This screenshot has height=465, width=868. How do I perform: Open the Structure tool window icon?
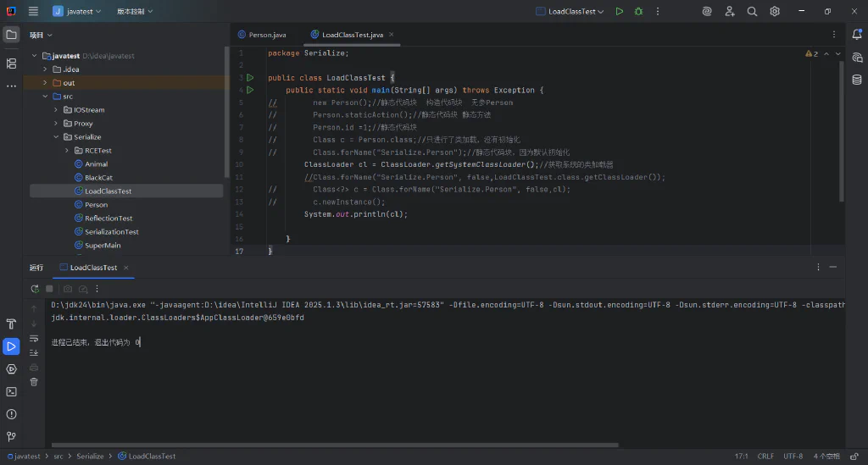[11, 64]
